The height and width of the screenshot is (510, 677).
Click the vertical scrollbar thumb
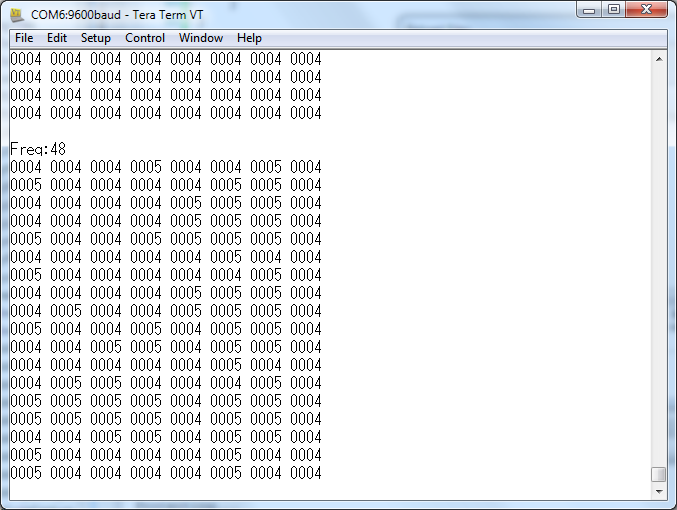[658, 475]
